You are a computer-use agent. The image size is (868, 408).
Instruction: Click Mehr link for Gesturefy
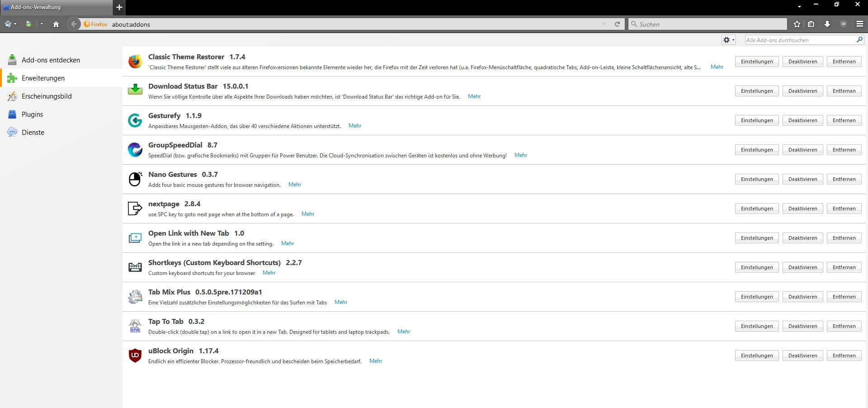pos(355,126)
